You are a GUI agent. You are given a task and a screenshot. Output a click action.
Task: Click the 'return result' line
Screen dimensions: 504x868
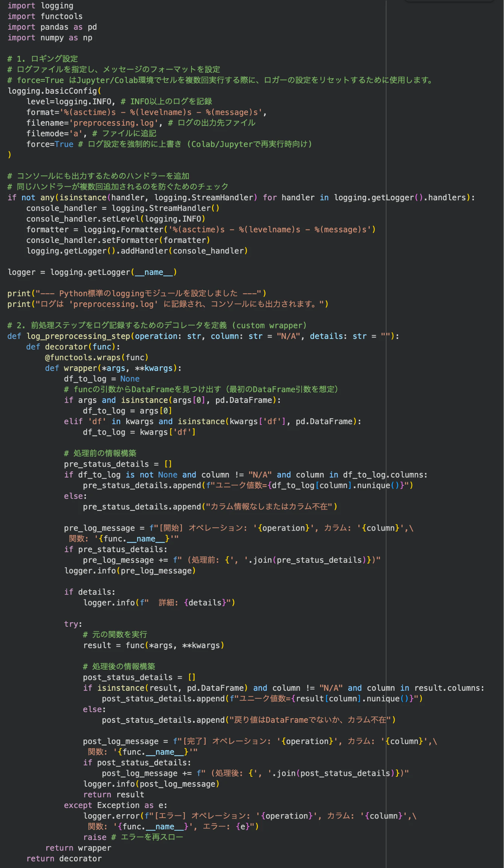point(113,794)
